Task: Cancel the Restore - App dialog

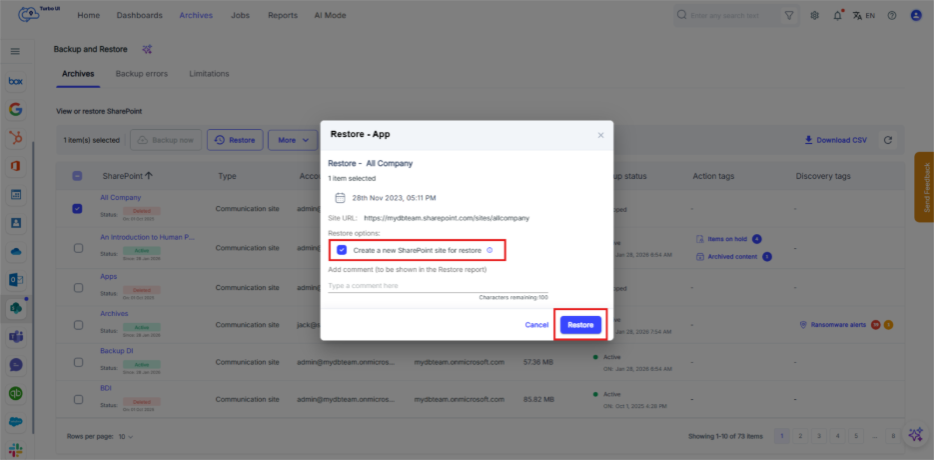Action: pos(536,325)
